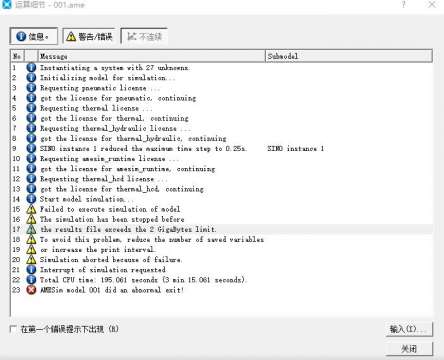This screenshot has height=360, width=444.
Task: Sort by the Submodel column header
Action: (x=349, y=56)
